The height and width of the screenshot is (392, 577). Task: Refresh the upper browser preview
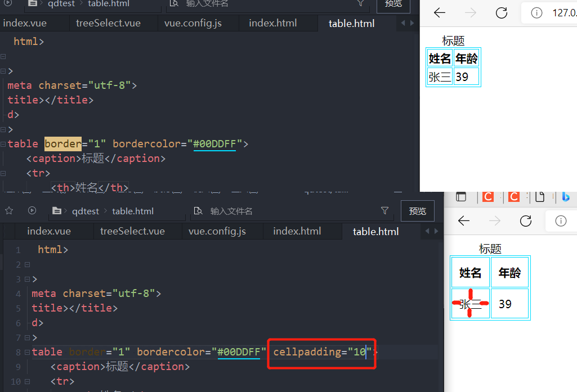[x=501, y=13]
